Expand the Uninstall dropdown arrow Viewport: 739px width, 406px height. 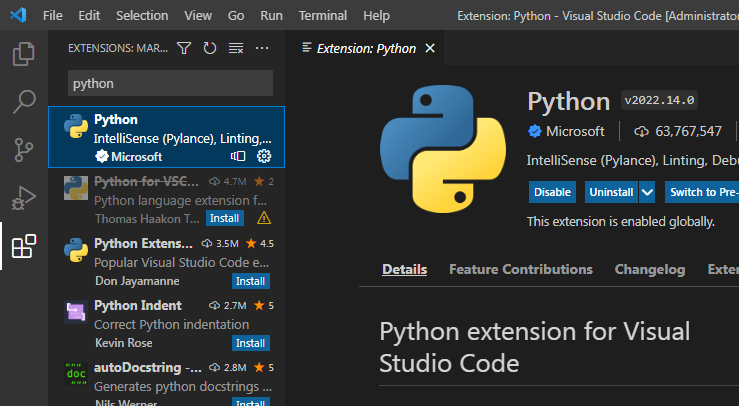pos(647,192)
